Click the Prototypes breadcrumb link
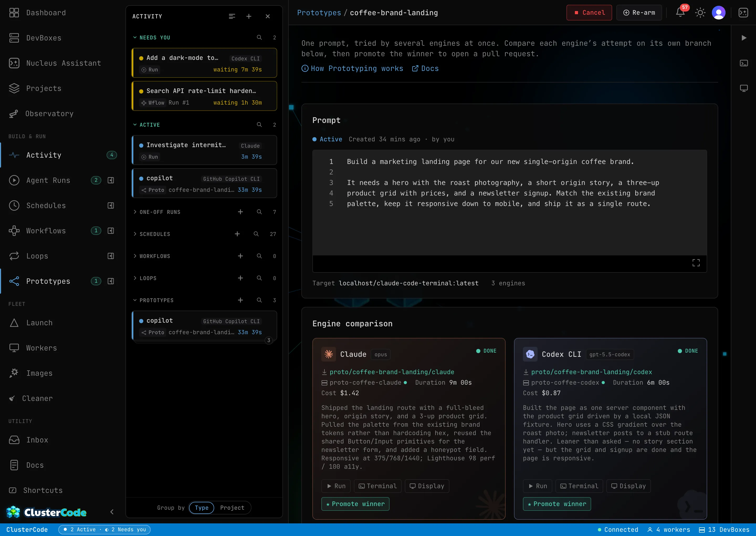This screenshot has height=536, width=756. (x=319, y=13)
